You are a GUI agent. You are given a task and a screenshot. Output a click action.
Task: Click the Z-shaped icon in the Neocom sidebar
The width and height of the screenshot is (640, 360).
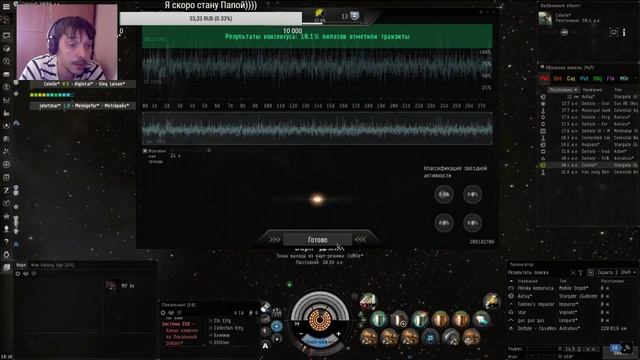6,190
